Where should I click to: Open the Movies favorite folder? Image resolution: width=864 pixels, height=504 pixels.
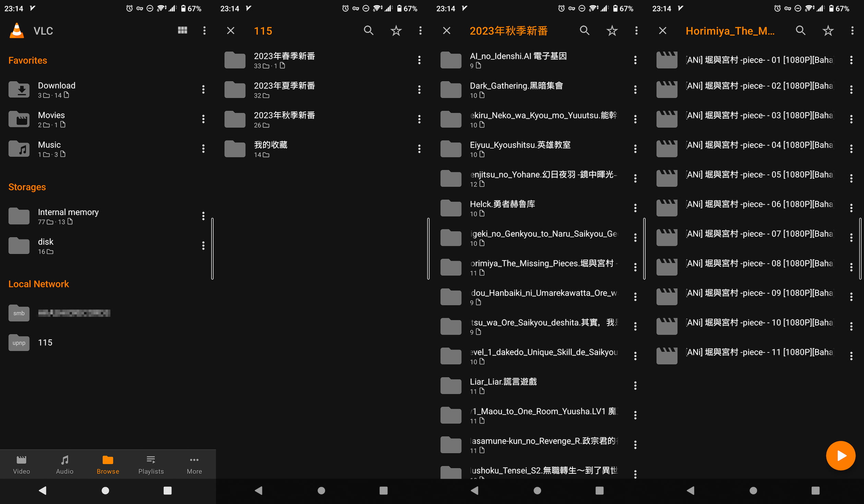51,119
